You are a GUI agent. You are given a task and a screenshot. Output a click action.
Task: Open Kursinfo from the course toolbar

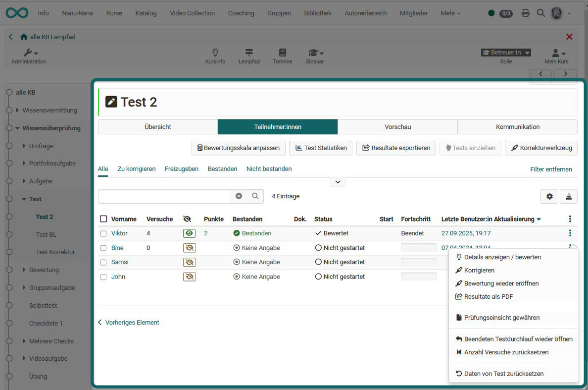[215, 56]
